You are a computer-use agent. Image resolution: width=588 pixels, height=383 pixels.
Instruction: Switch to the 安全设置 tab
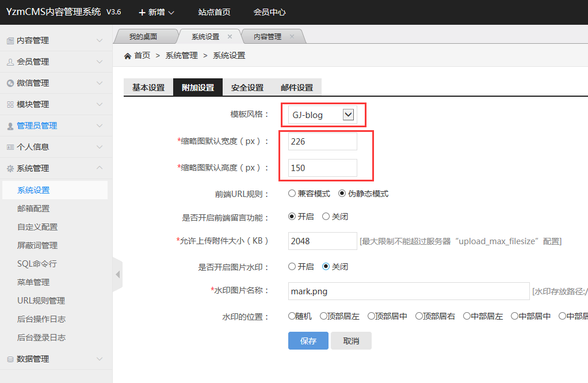coord(247,88)
